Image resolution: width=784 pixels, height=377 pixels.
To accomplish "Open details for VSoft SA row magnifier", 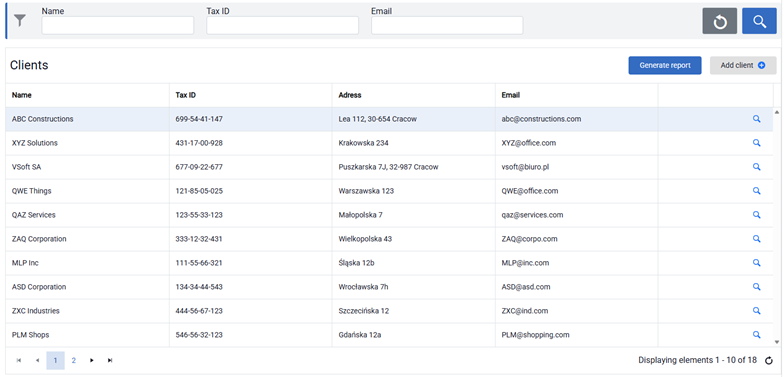I will 756,167.
